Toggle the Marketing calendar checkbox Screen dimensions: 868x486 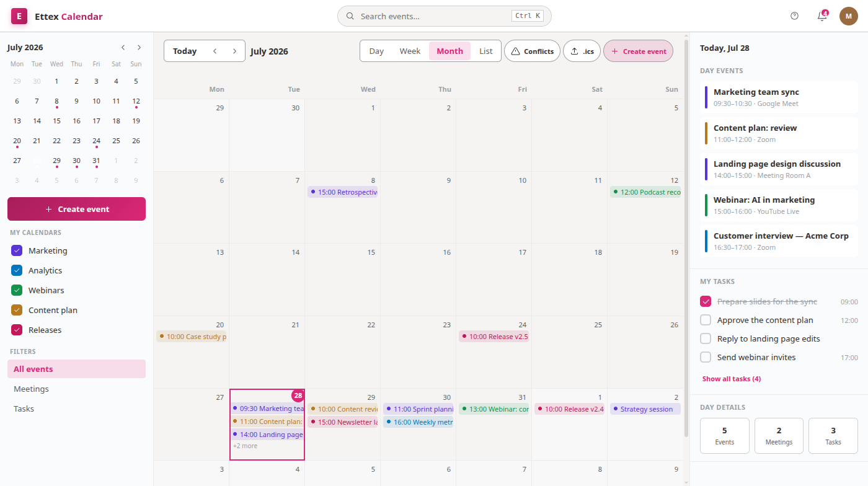click(x=17, y=250)
